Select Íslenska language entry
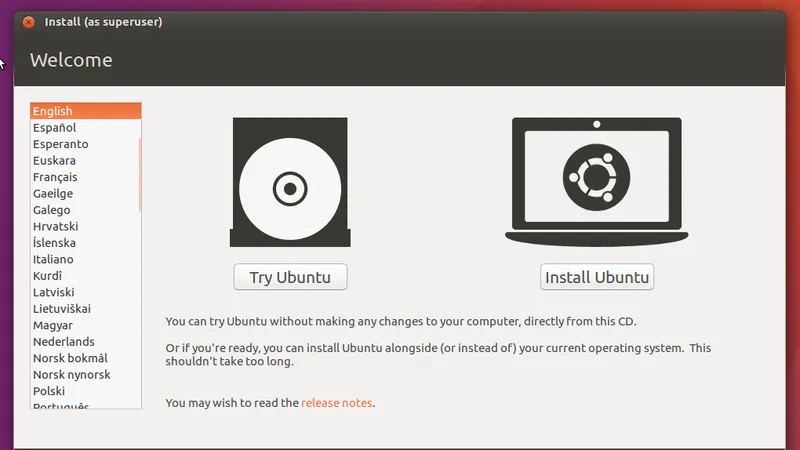The image size is (800, 450). [x=86, y=243]
